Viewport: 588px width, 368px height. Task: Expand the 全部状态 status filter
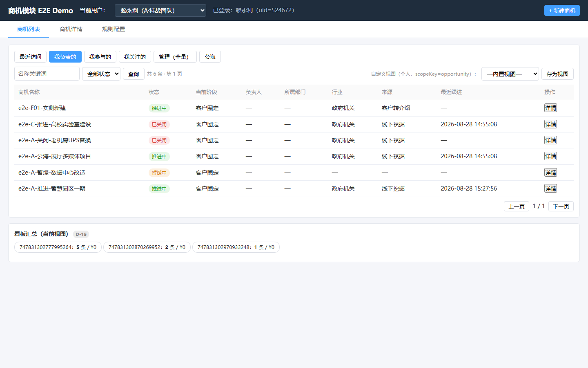tap(101, 74)
